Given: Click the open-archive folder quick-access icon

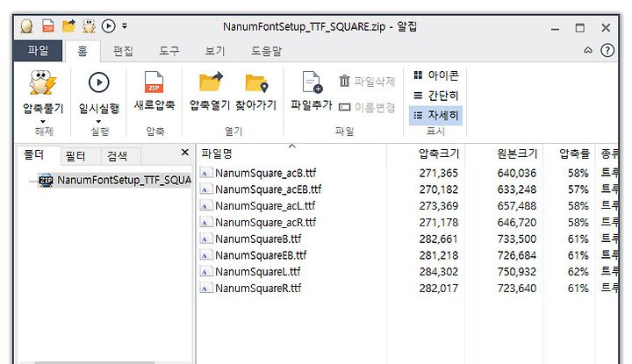Looking at the screenshot, I should (69, 26).
